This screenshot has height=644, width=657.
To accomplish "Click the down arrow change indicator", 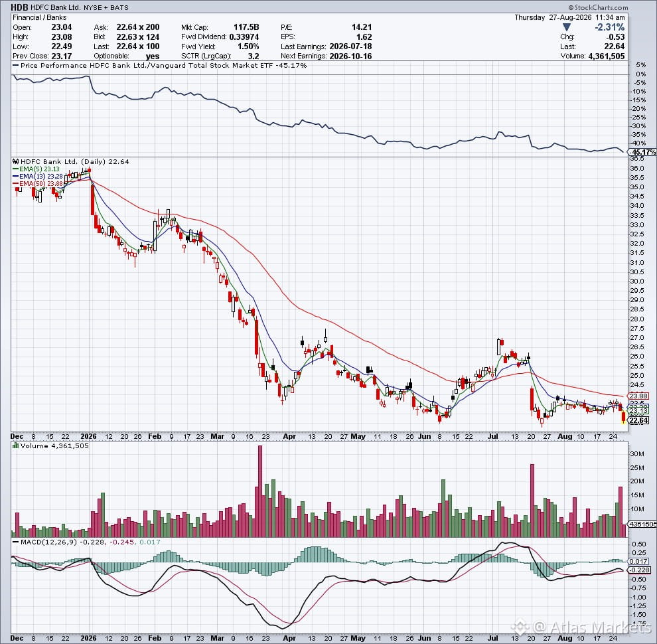I will (x=567, y=27).
